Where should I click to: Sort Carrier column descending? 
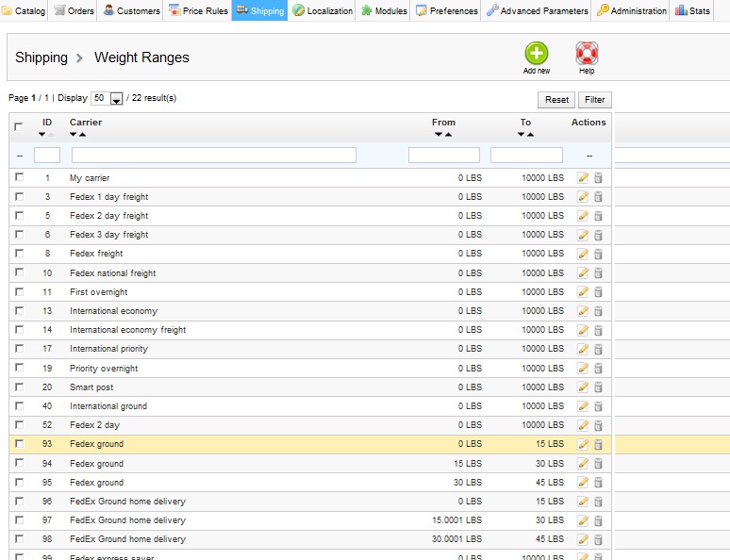pyautogui.click(x=73, y=135)
